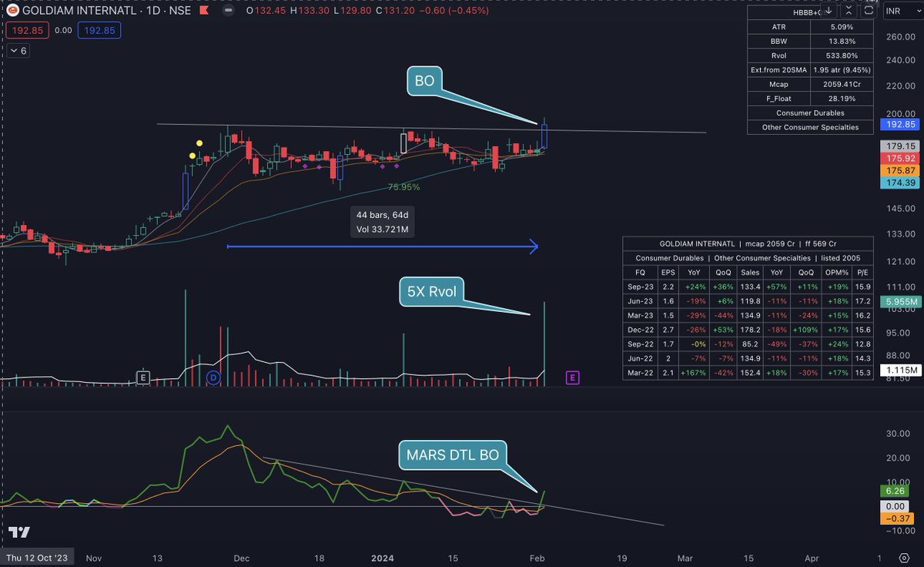This screenshot has height=567, width=924.
Task: Open chart settings gear icon at bottom-right
Action: click(x=903, y=556)
